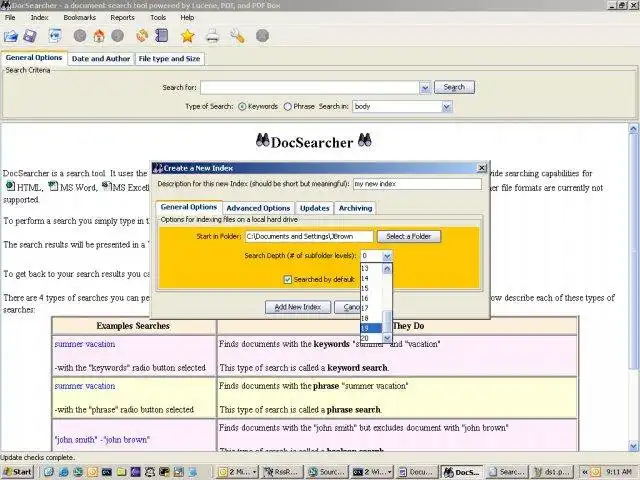Switch to DocS... taskbar button
Image resolution: width=640 pixels, height=480 pixels.
[x=461, y=472]
